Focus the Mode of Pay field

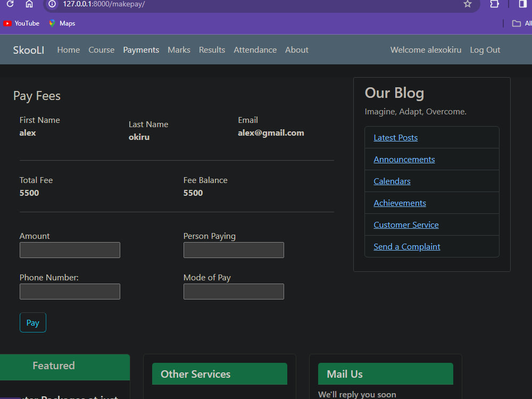[234, 292]
